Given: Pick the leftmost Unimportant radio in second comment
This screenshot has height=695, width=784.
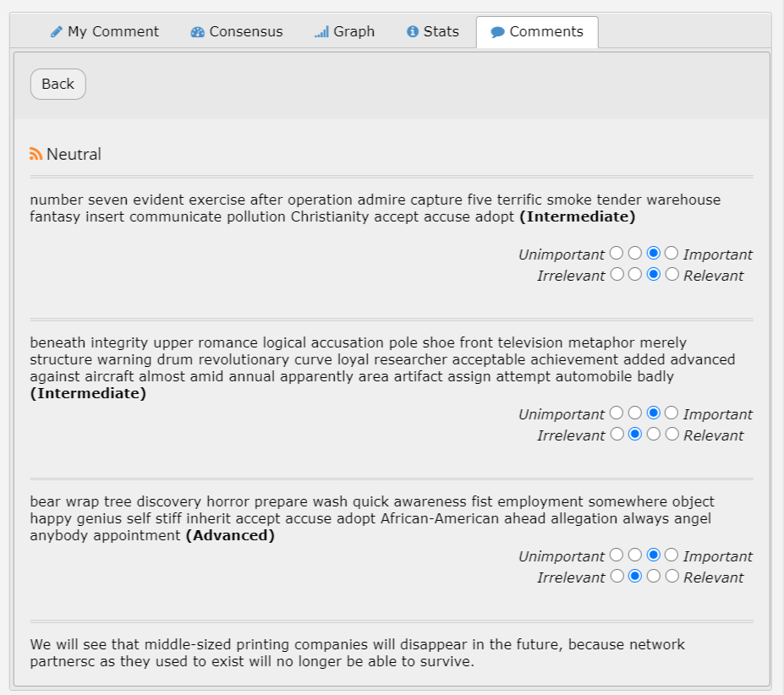Looking at the screenshot, I should pyautogui.click(x=617, y=413).
